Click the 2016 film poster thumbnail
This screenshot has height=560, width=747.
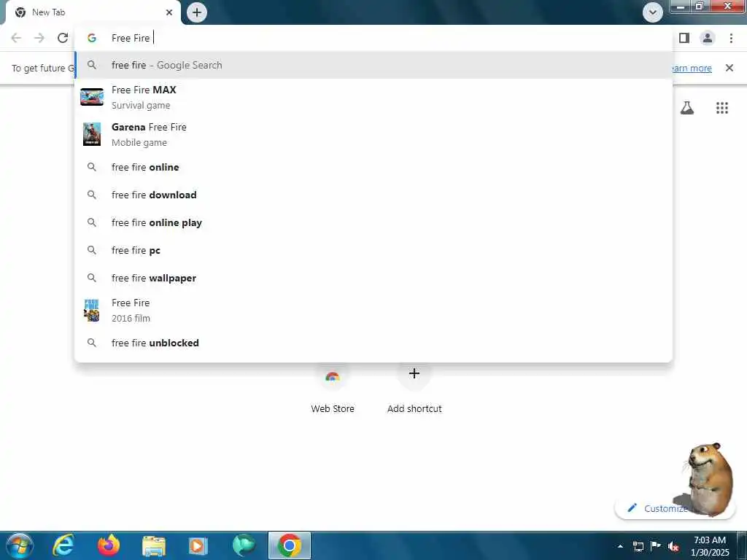point(91,311)
